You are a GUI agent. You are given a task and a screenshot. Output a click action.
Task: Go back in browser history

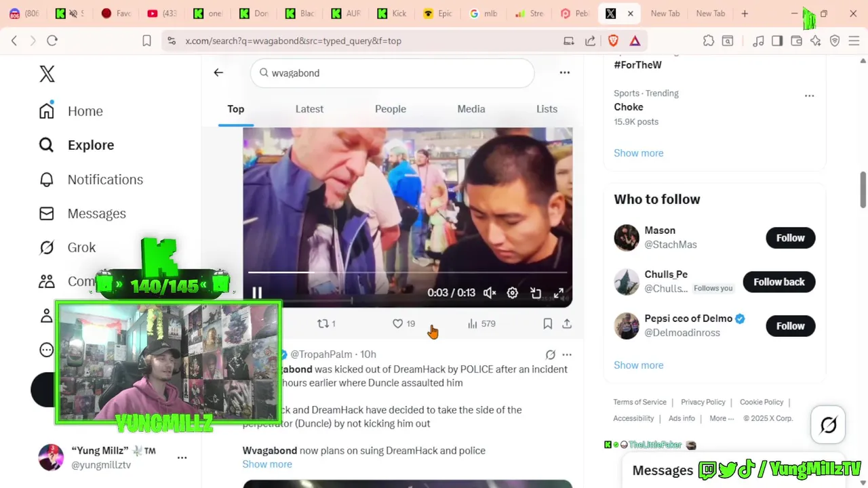[x=14, y=41]
